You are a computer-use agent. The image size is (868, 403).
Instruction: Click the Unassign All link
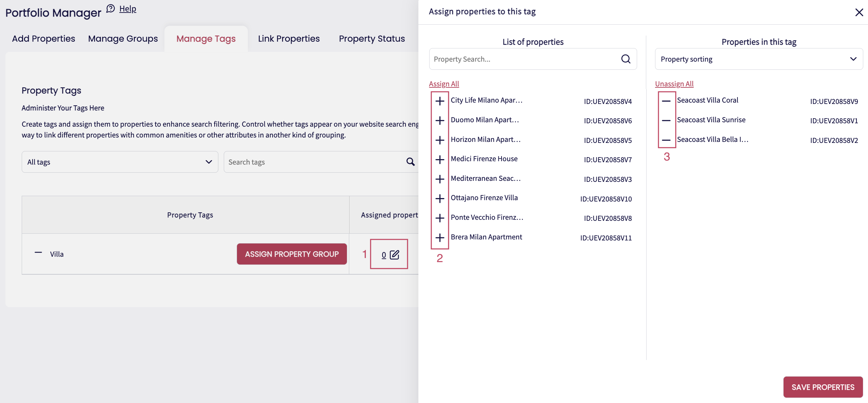click(674, 84)
